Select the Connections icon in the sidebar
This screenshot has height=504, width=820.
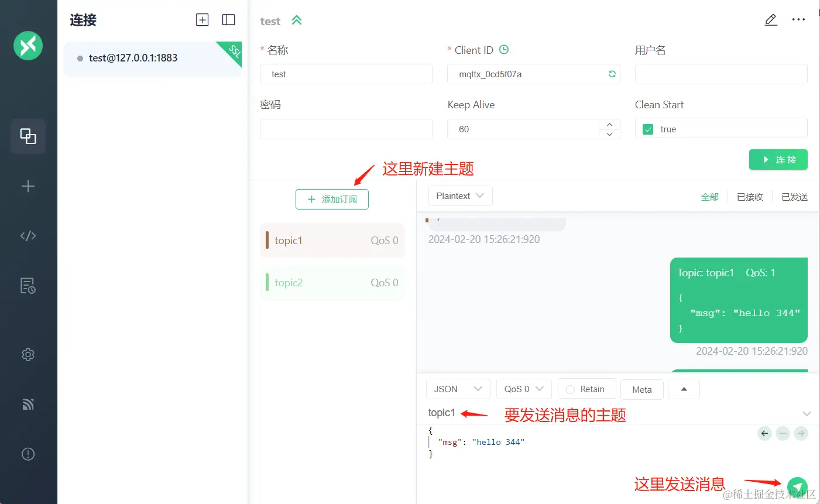(28, 136)
